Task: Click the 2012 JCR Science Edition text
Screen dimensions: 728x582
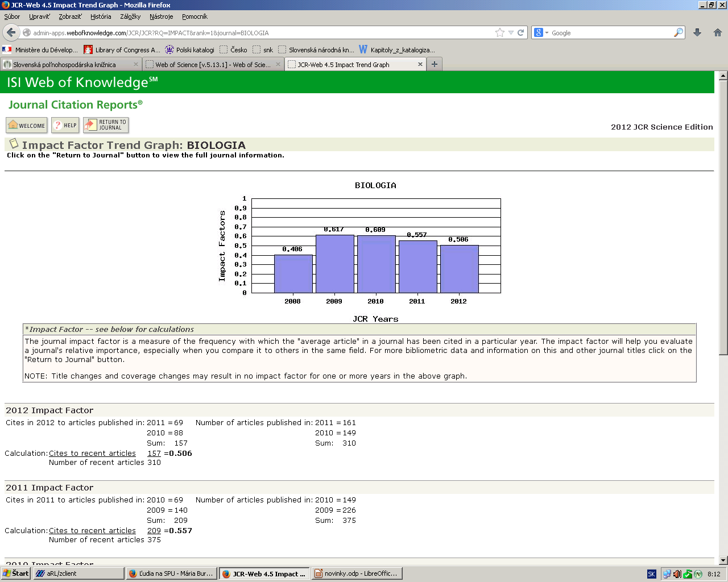Action: click(662, 127)
